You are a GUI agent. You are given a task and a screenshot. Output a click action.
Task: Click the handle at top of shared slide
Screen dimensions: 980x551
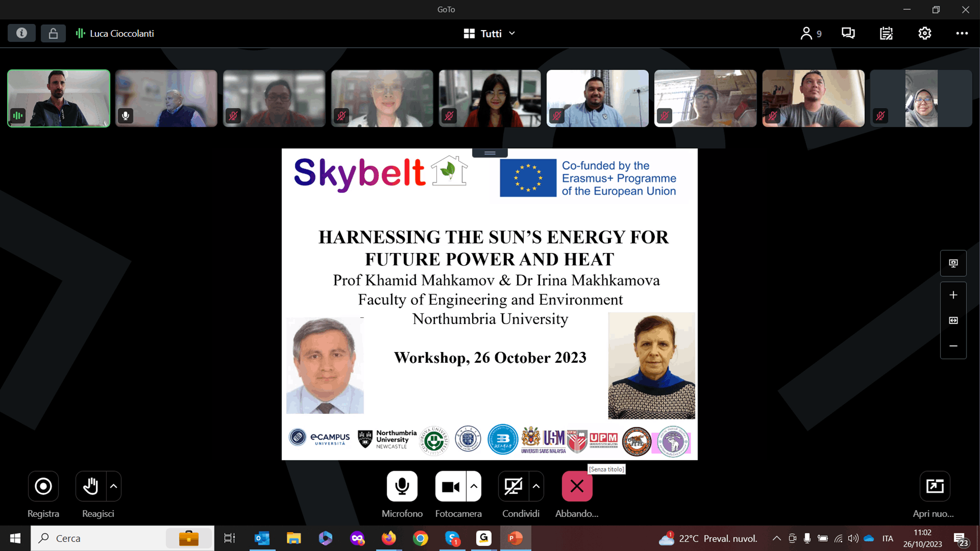click(490, 153)
